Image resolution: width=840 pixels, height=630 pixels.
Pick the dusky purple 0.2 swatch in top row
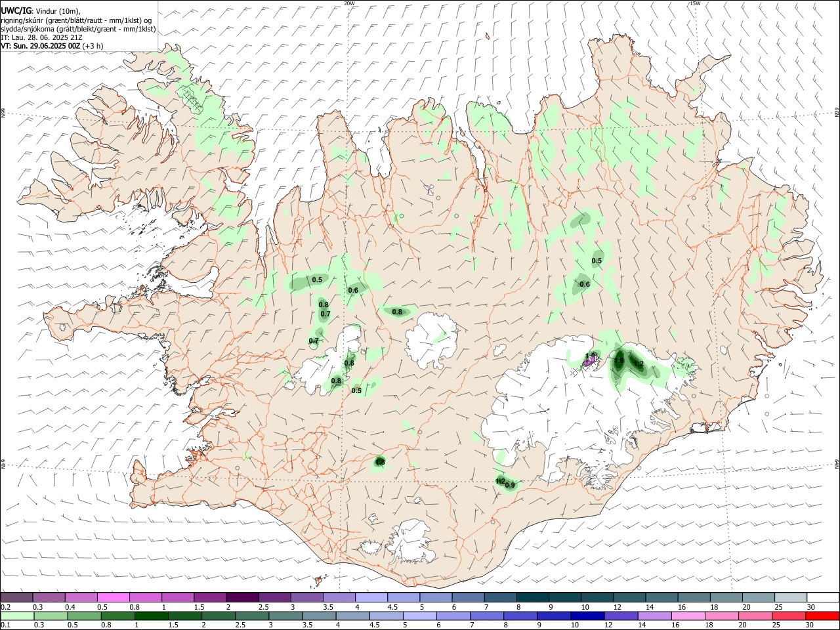click(16, 598)
